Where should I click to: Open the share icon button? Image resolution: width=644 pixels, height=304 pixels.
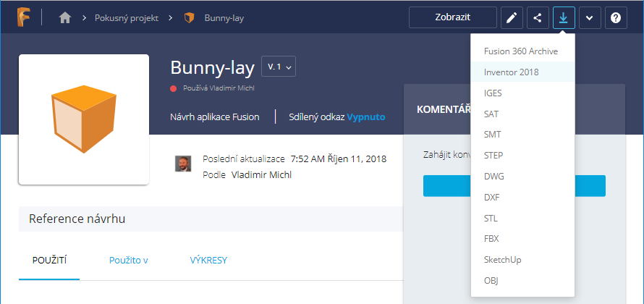tap(538, 17)
